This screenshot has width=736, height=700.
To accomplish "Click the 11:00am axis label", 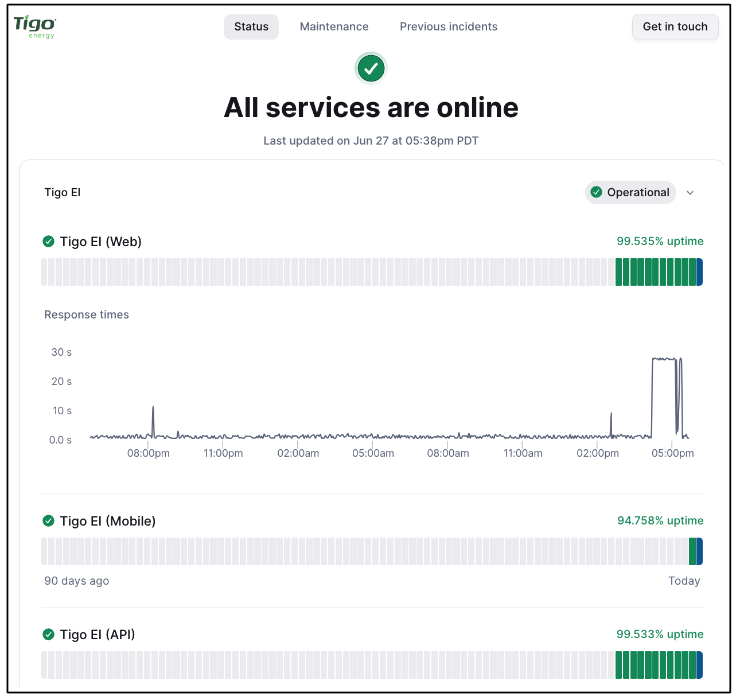I will (523, 453).
